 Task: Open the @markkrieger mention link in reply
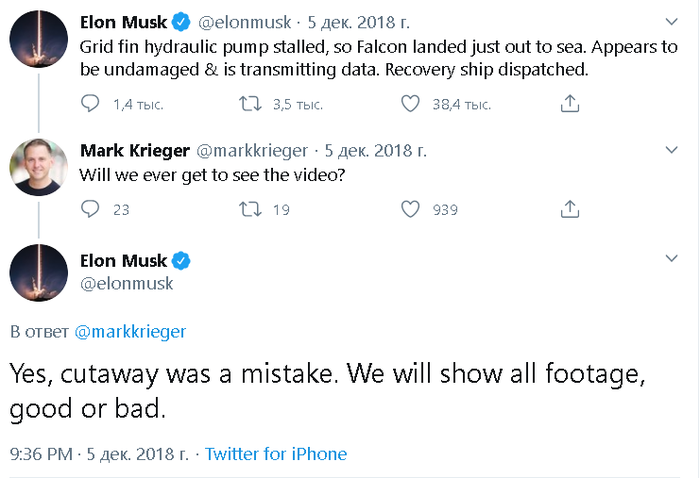[130, 331]
